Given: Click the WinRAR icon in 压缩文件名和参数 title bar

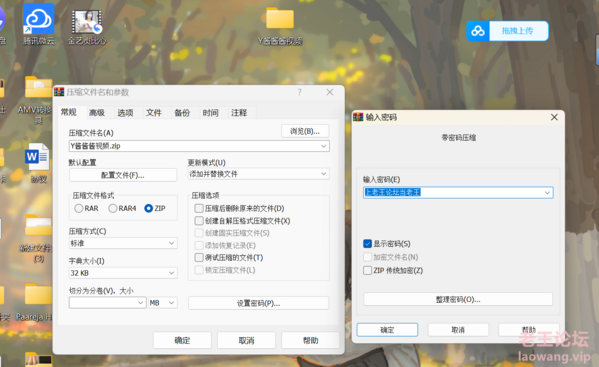Looking at the screenshot, I should tap(59, 92).
